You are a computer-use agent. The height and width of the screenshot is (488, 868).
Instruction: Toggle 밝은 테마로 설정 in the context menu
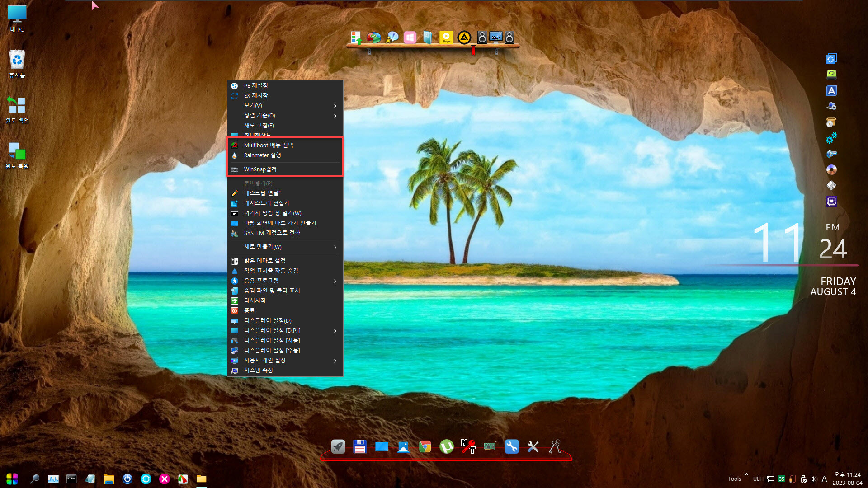[285, 261]
